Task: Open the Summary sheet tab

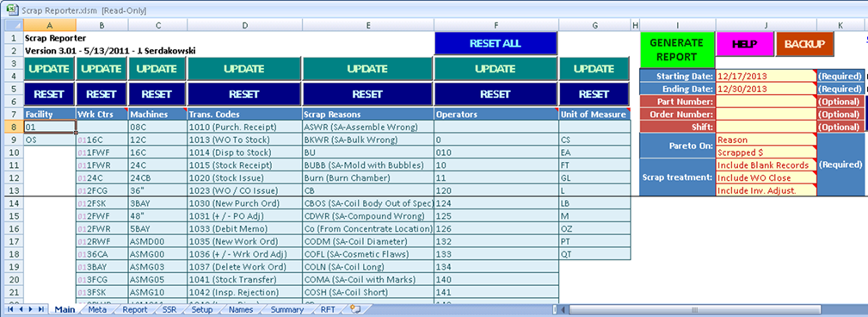Action: tap(286, 310)
